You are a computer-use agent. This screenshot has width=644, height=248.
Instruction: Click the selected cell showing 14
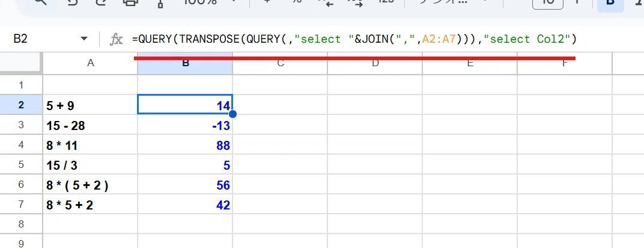[x=185, y=105]
